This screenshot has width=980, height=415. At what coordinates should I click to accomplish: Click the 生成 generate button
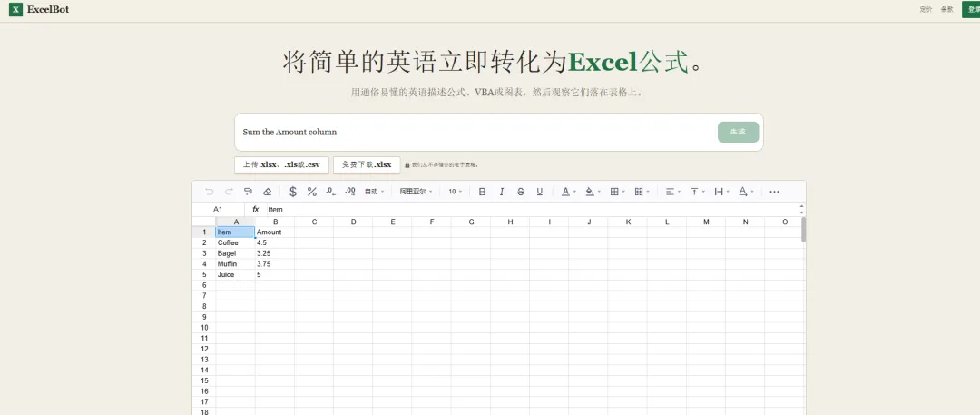click(x=738, y=132)
